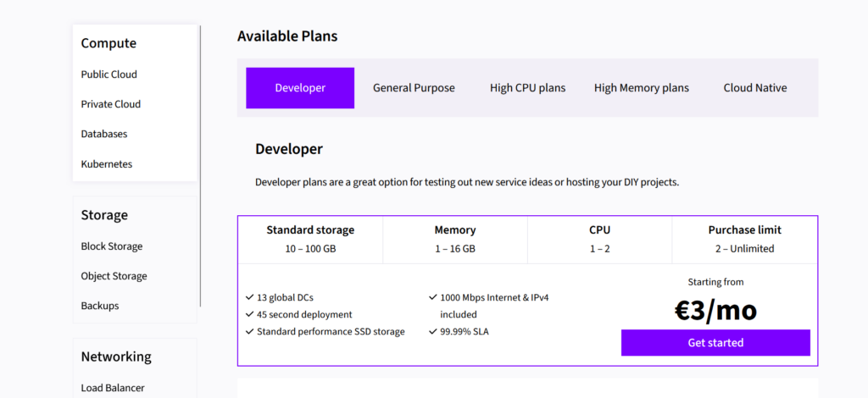Switch to the Cloud Native tab
The image size is (868, 398).
point(754,88)
